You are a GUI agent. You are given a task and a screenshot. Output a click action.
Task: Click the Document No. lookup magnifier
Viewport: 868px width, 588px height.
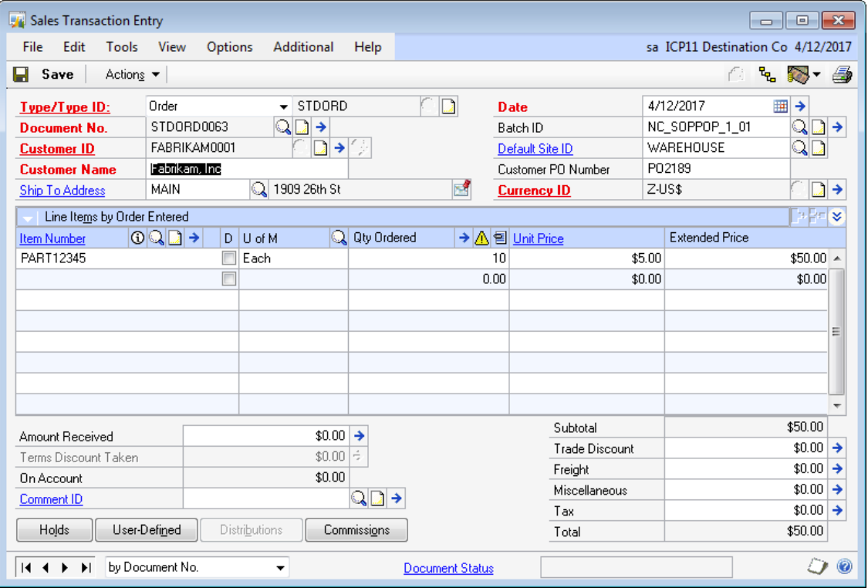pyautogui.click(x=283, y=127)
